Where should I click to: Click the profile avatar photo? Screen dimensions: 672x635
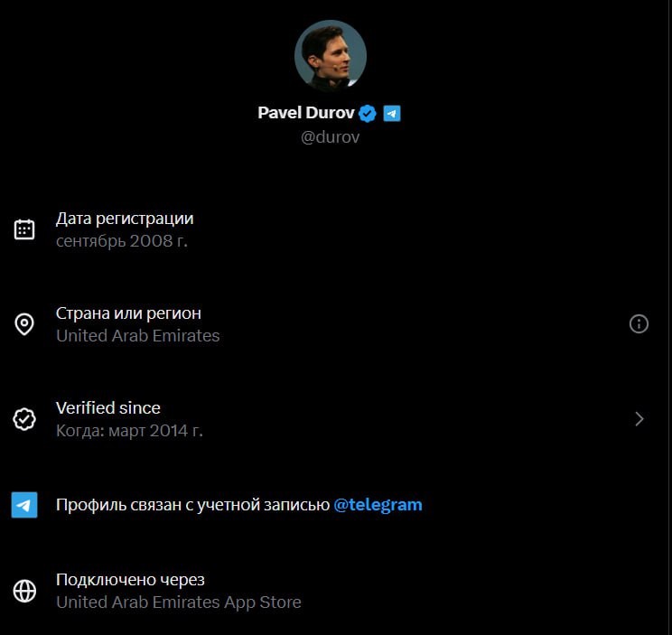(x=330, y=56)
